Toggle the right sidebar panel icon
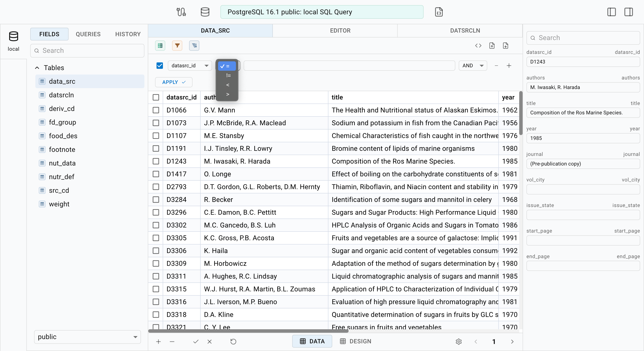This screenshot has height=351, width=644. click(628, 12)
